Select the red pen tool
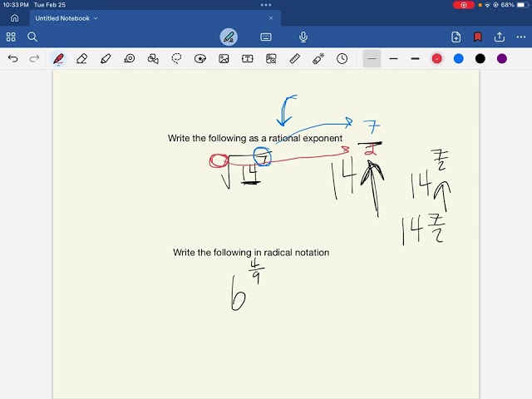Viewport: 532px width, 399px height. (x=58, y=59)
